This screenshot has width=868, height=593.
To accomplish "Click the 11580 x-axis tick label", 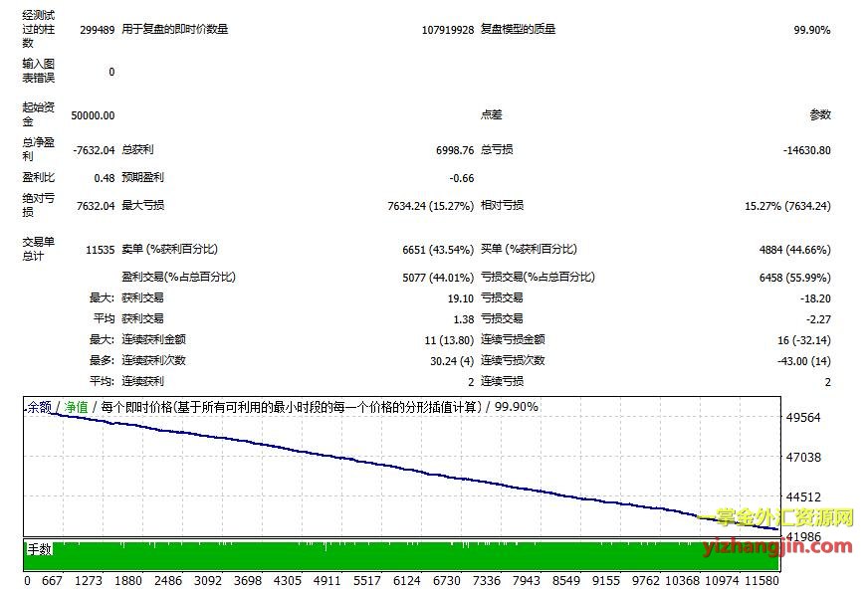I will point(761,580).
